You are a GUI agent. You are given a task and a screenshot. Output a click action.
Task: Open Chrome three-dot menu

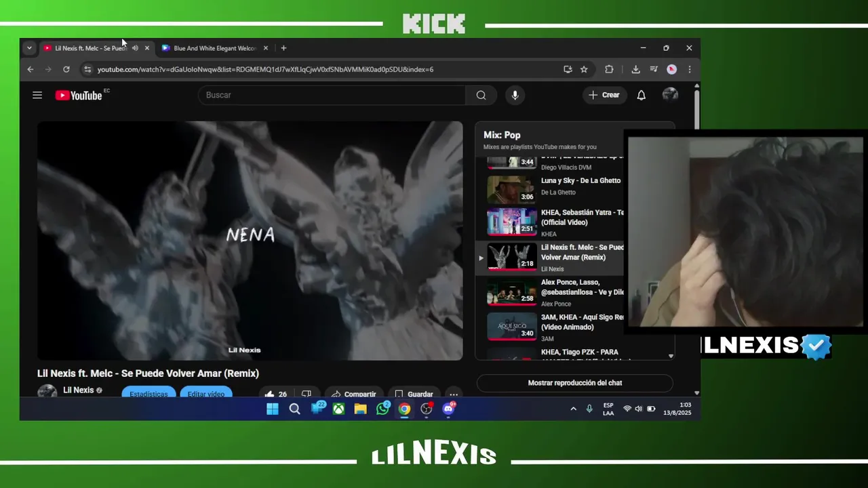pos(690,69)
